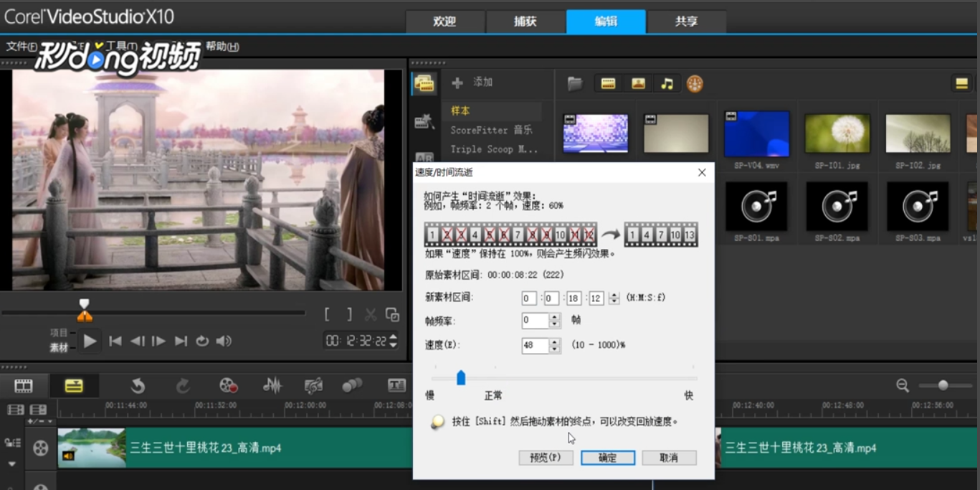Screen dimensions: 980x490
Task: Switch to Storyboard view
Action: click(24, 386)
